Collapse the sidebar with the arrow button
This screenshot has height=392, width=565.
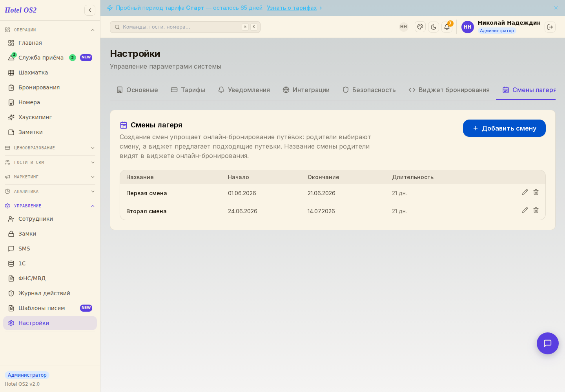[x=90, y=10]
